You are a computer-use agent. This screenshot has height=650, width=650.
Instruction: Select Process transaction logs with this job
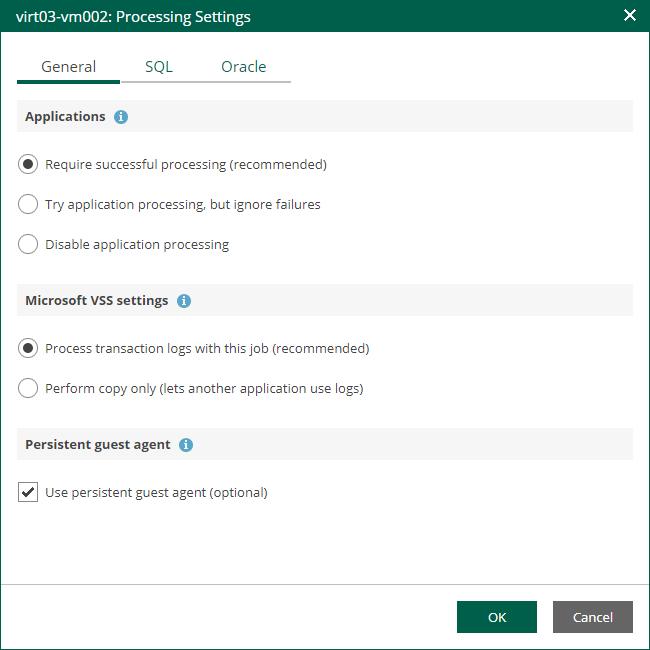[28, 348]
